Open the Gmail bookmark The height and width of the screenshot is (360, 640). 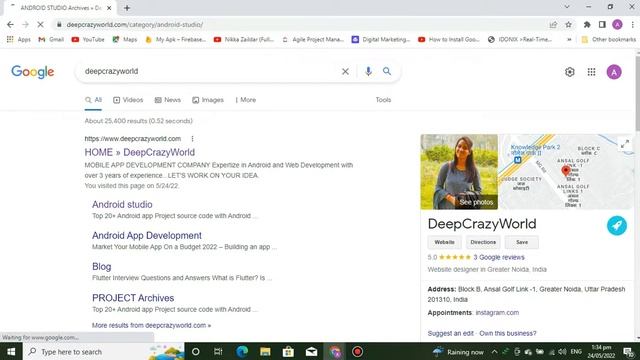coord(51,40)
